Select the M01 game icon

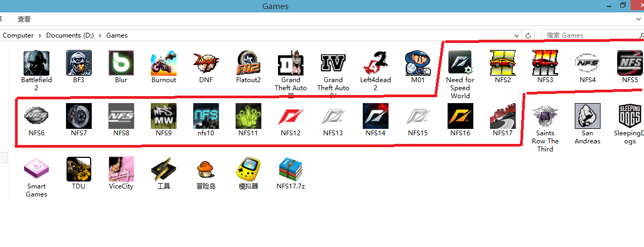(418, 63)
